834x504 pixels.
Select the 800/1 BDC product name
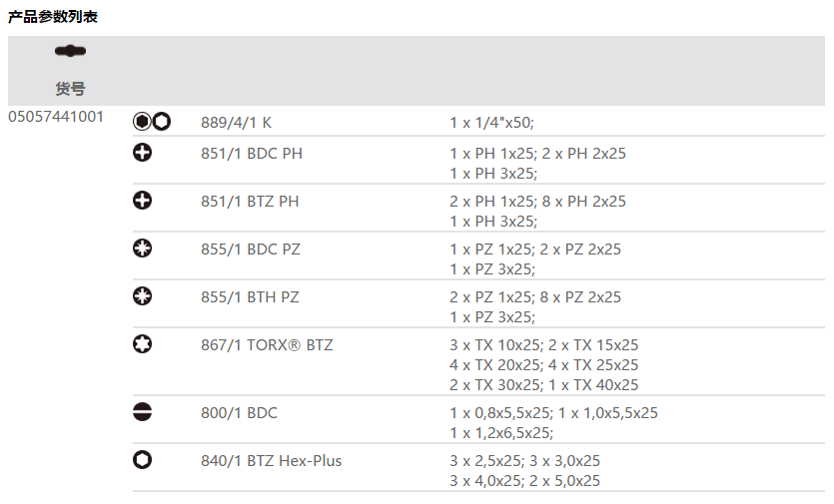(240, 413)
